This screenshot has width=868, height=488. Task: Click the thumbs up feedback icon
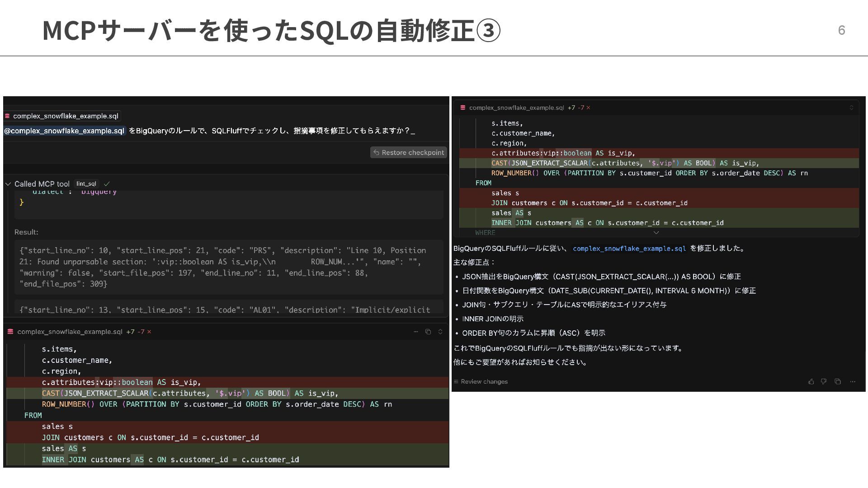811,382
